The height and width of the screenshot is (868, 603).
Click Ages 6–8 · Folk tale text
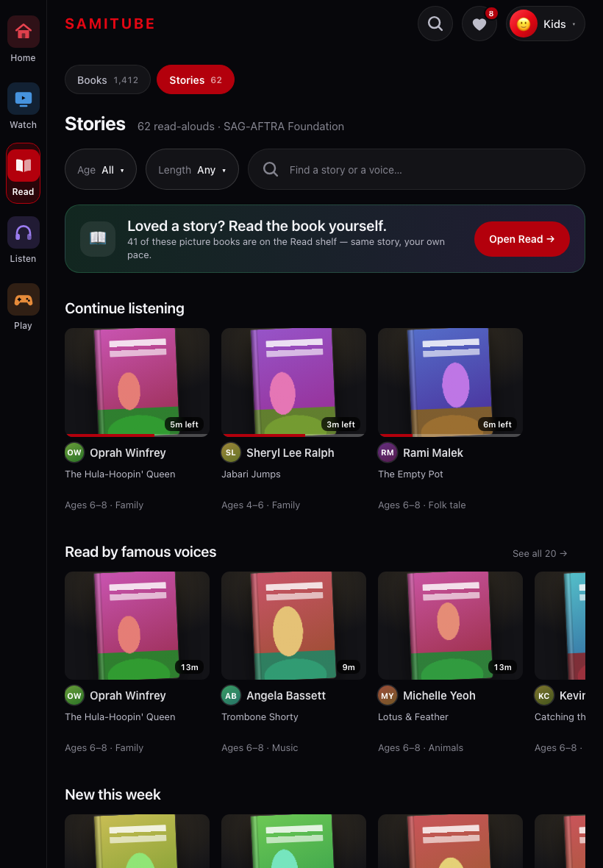point(422,505)
